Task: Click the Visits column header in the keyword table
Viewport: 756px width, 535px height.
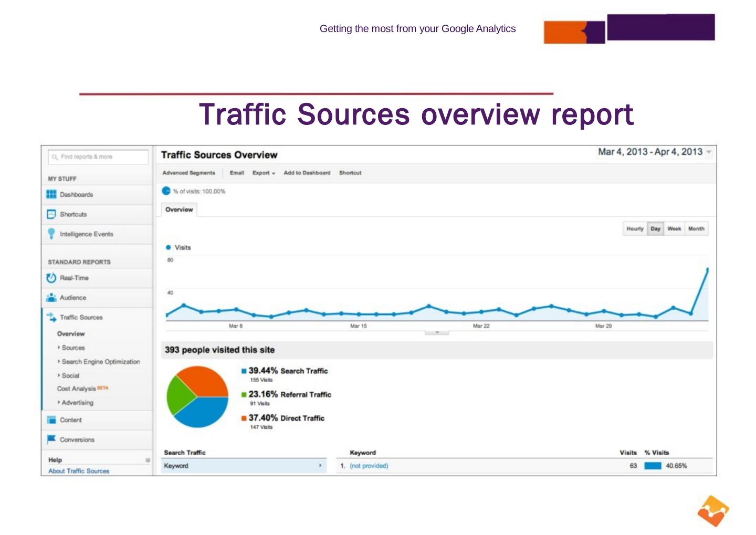Action: pos(628,453)
